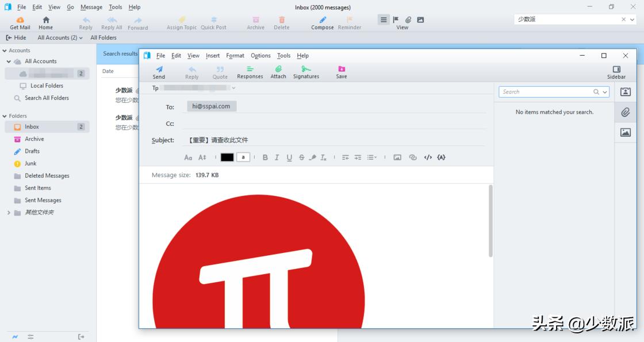The height and width of the screenshot is (342, 644).
Task: Click the Cc input field
Action: pos(335,124)
